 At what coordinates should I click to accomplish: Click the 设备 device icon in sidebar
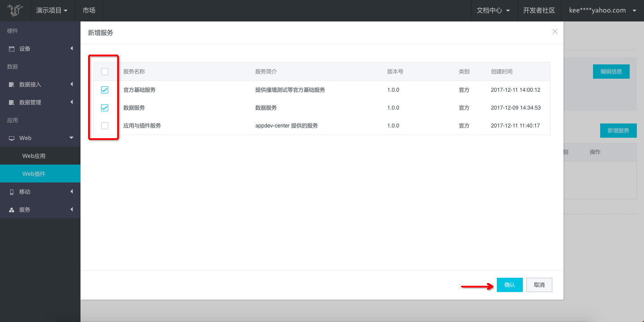(x=12, y=49)
